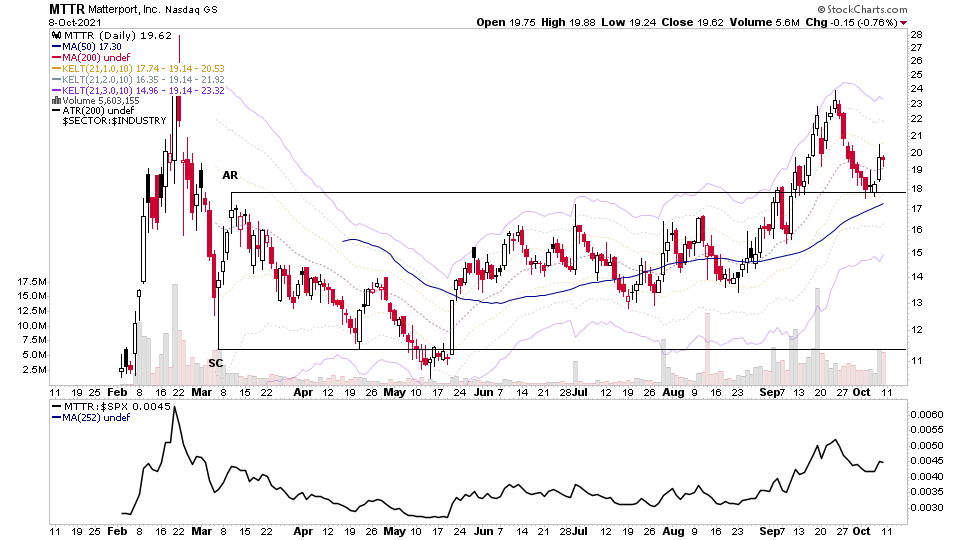Click the 10.0M volume axis label
The image size is (960, 540).
click(x=31, y=326)
